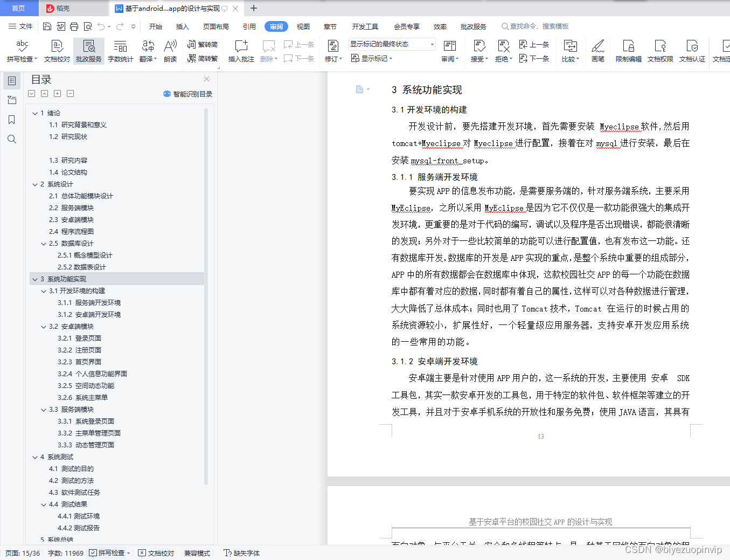
Task: Click 兼容模式 in status bar
Action: (x=197, y=553)
